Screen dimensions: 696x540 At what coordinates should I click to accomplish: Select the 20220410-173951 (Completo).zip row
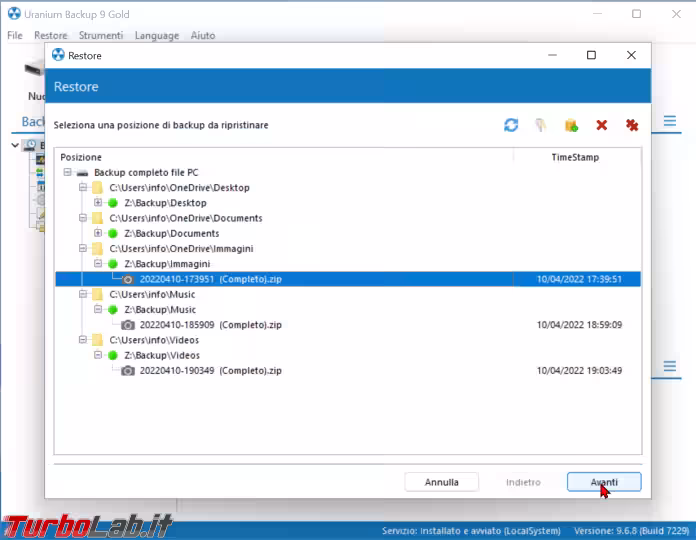pos(348,279)
